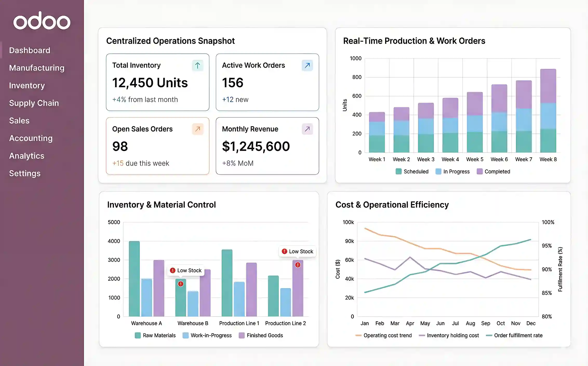Screen dimensions: 588x366
Task: Click the Week 8 stacked bar
Action: click(x=548, y=111)
